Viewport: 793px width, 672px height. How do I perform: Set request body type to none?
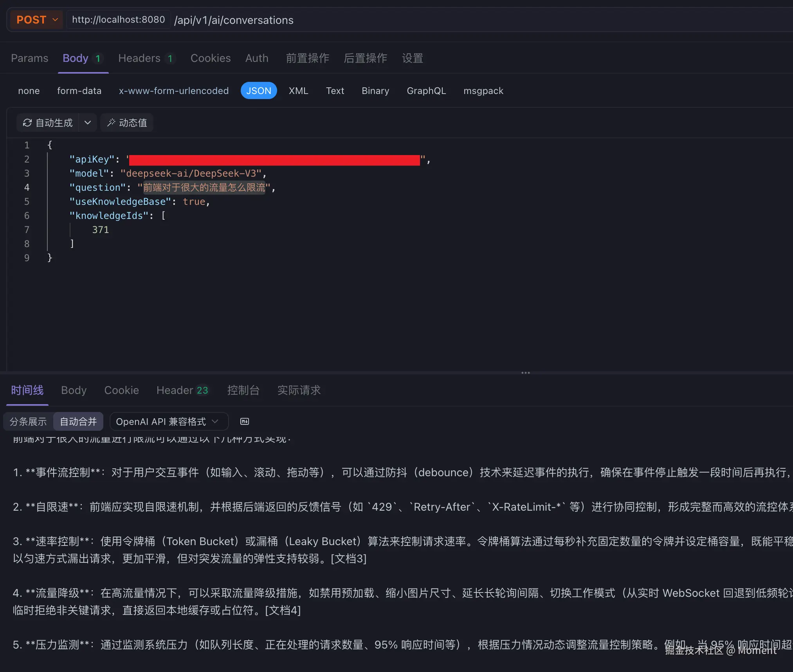(x=29, y=90)
